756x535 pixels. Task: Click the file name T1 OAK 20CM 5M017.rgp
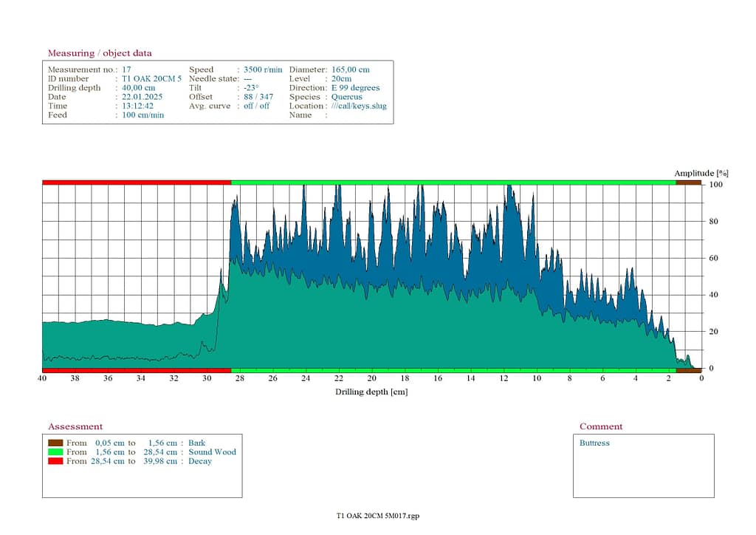tap(377, 517)
